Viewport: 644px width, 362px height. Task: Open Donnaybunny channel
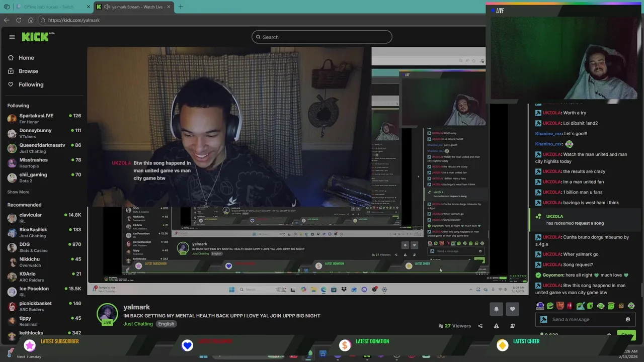click(44, 133)
